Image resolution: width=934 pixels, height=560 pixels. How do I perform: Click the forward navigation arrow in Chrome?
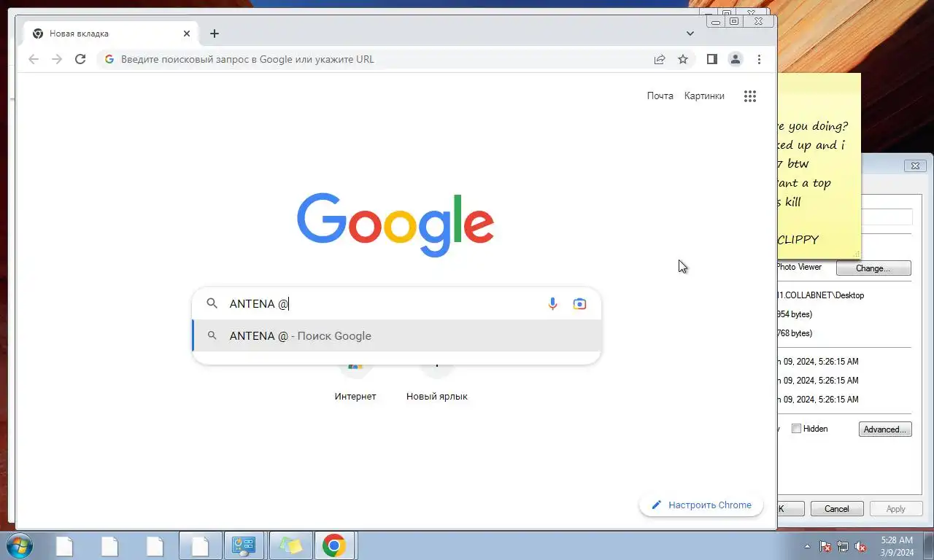tap(57, 59)
